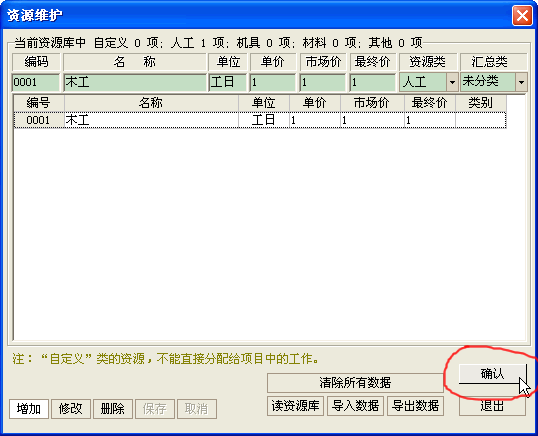The image size is (538, 436).
Task: Click the 名称 input field showing 木工
Action: point(135,82)
